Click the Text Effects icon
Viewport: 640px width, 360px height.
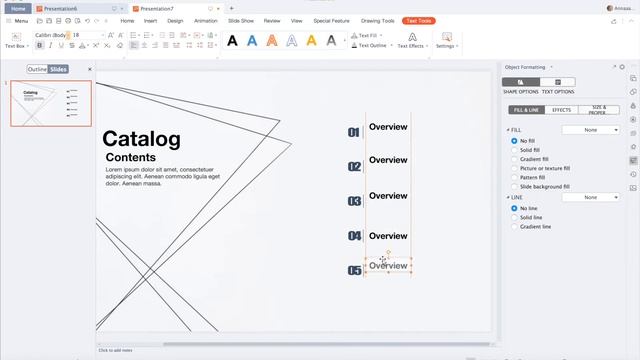(x=413, y=37)
